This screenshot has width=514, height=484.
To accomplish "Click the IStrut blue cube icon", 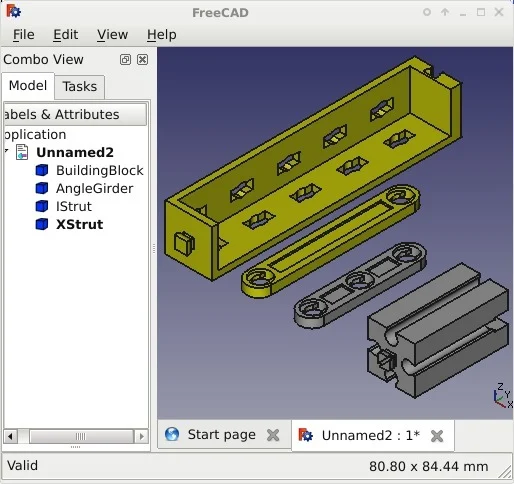I will click(42, 206).
